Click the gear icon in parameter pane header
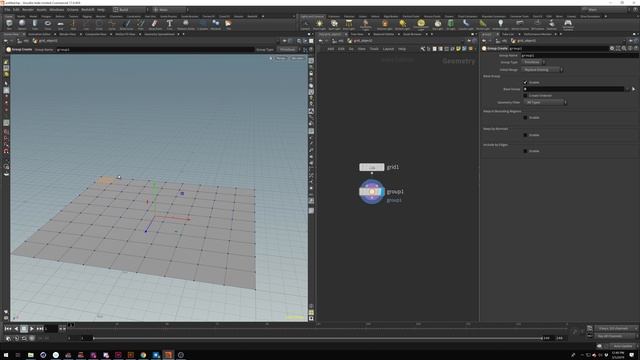Image resolution: width=640 pixels, height=360 pixels. click(x=612, y=48)
